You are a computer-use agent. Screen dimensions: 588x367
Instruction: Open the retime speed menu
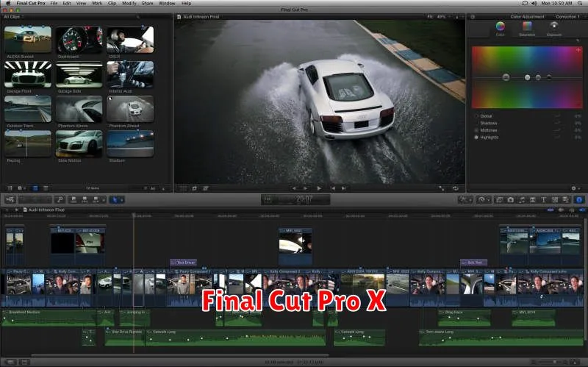tap(484, 199)
